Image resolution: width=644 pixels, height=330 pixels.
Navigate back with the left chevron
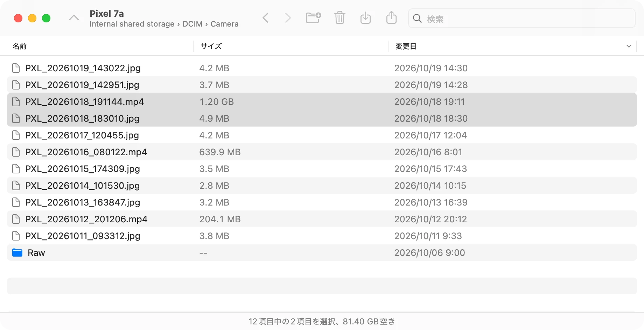coord(266,18)
